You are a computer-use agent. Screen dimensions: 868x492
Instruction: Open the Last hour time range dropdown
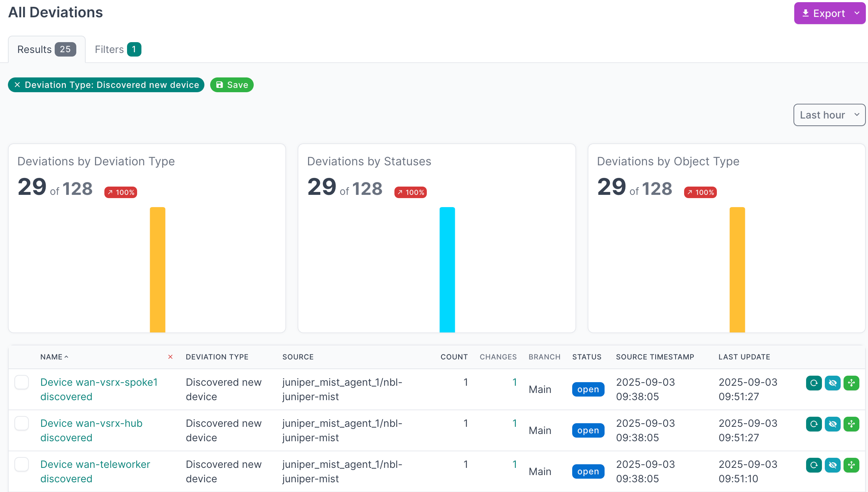[x=829, y=115]
